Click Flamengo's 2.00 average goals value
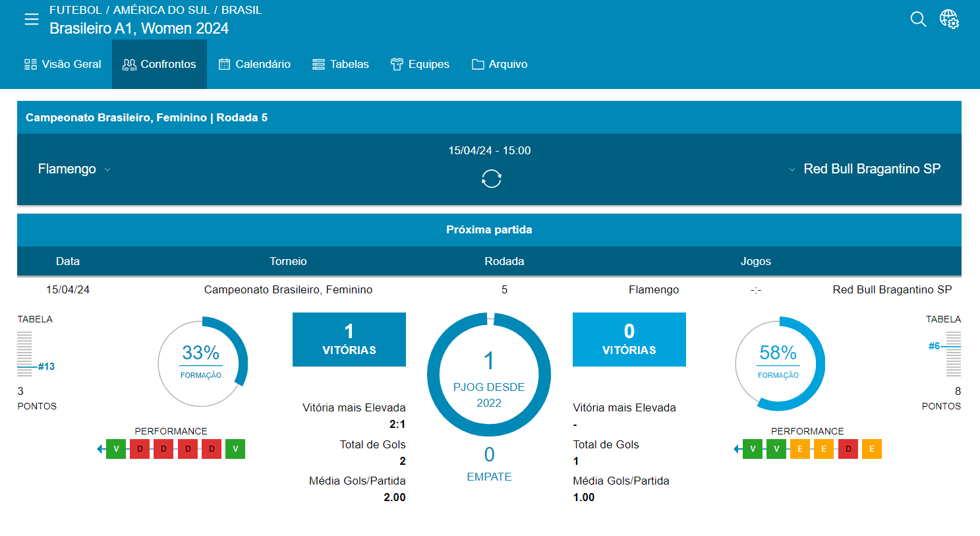The image size is (980, 536). [395, 497]
